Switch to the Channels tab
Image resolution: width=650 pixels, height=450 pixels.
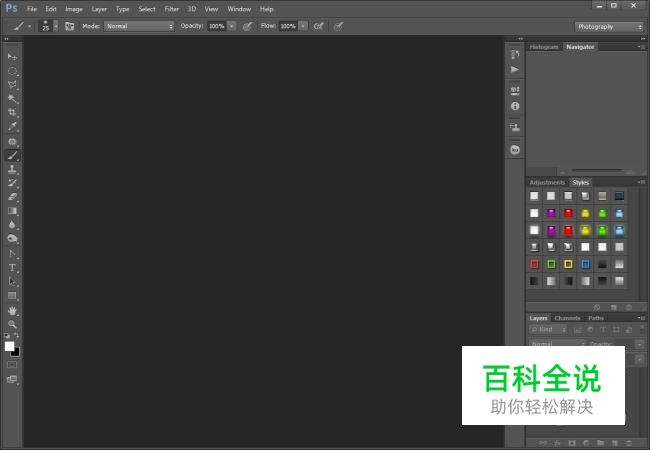[567, 318]
